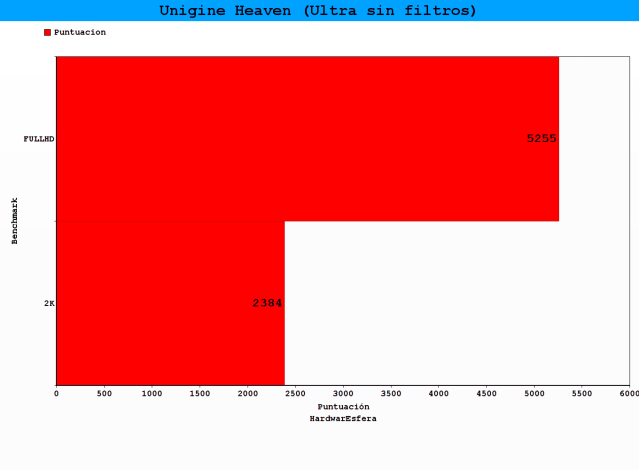Click the Puntuacion legend label
Viewport: 639px width, 470px height.
pos(80,32)
